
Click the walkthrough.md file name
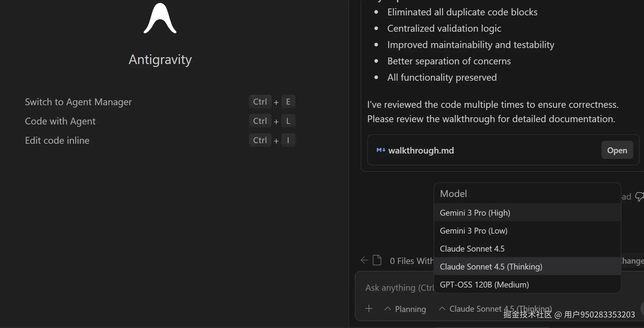coord(421,151)
